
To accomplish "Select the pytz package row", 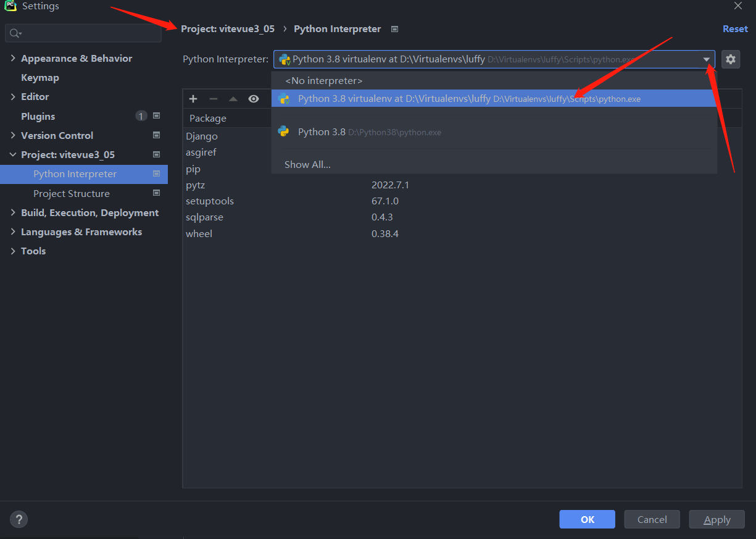I will click(x=462, y=185).
